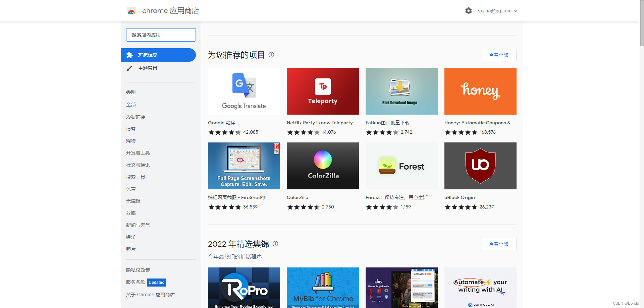Click the 26,237 rating count

coord(487,207)
